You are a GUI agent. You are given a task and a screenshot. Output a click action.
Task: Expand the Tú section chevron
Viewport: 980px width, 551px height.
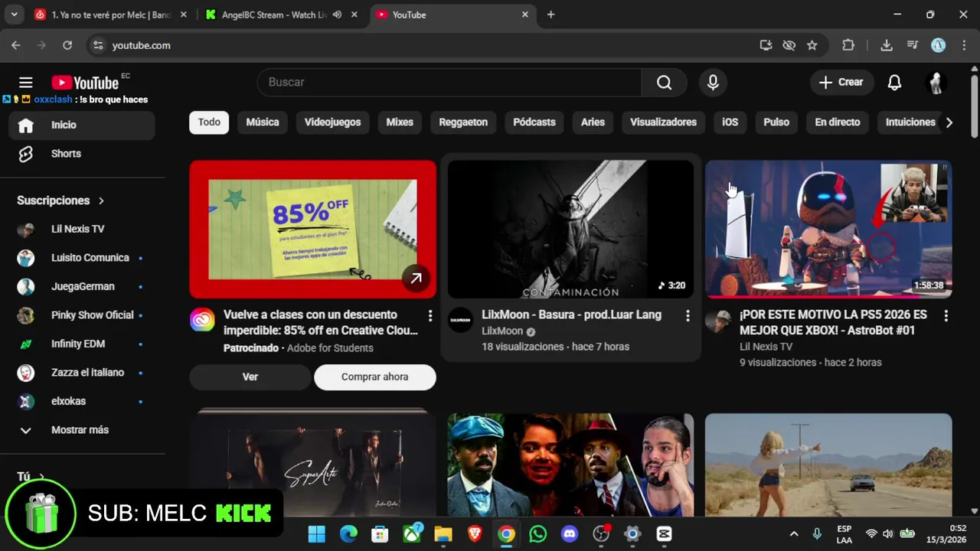tap(41, 477)
